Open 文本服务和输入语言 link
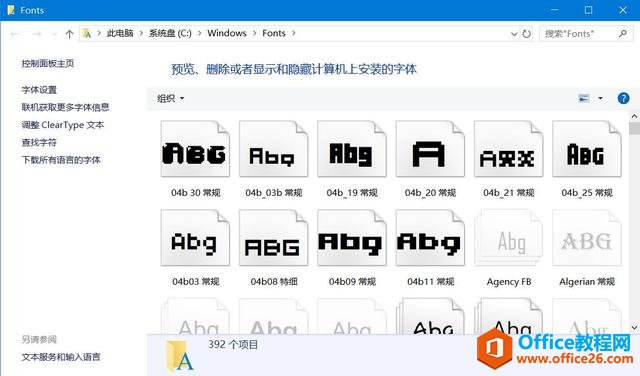 61,357
